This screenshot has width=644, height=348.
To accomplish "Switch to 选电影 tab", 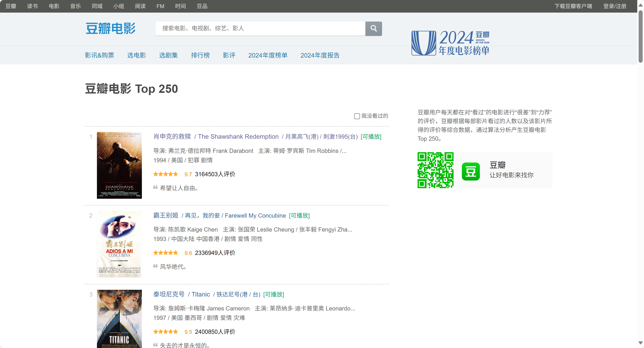I will coord(136,55).
